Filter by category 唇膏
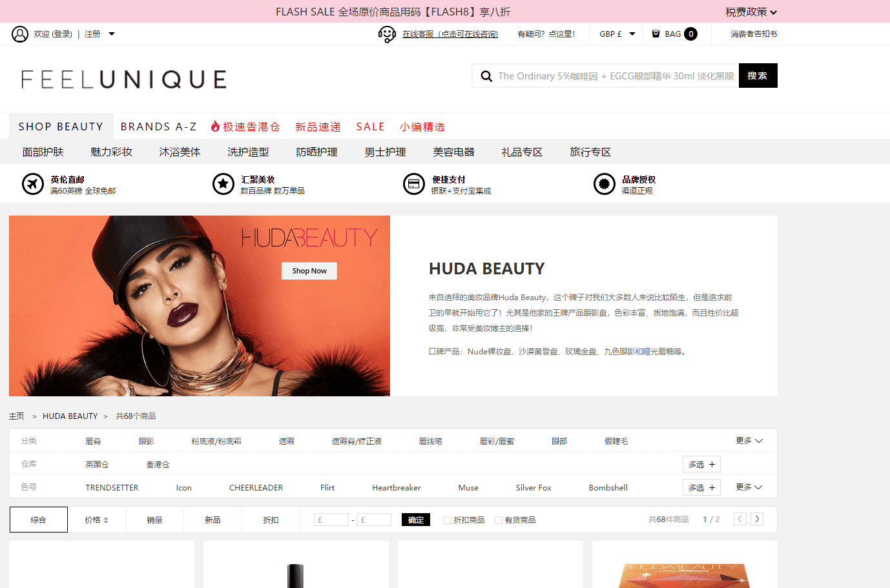The height and width of the screenshot is (588, 890). [94, 441]
